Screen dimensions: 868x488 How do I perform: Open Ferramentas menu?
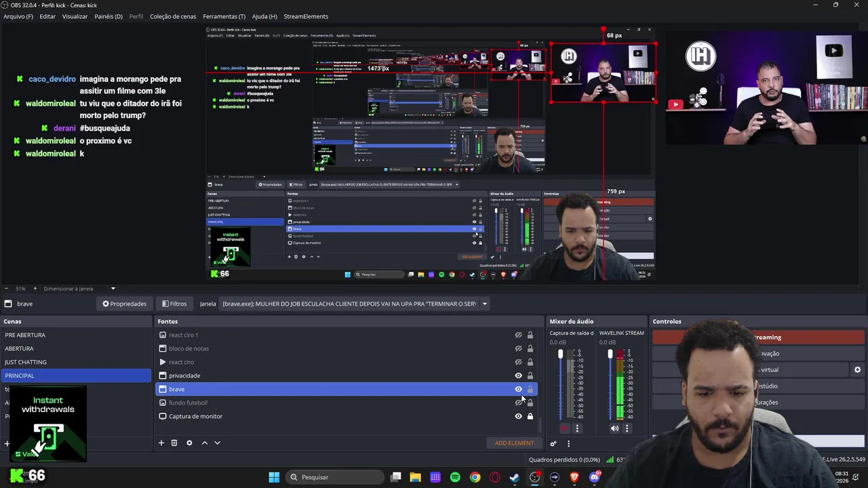coord(224,16)
